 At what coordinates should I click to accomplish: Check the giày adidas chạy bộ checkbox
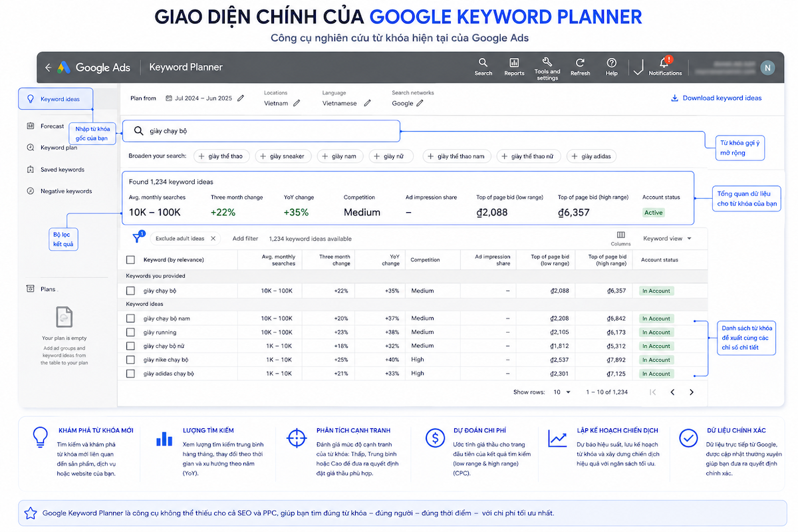[130, 374]
